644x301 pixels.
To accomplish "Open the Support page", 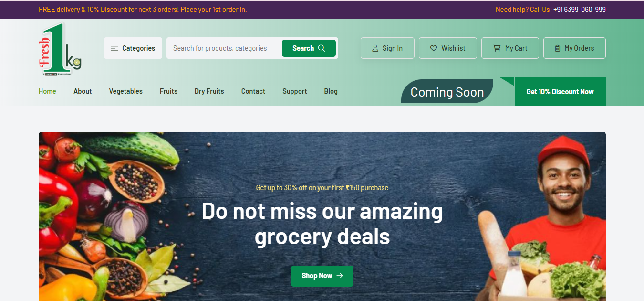I will pyautogui.click(x=295, y=91).
